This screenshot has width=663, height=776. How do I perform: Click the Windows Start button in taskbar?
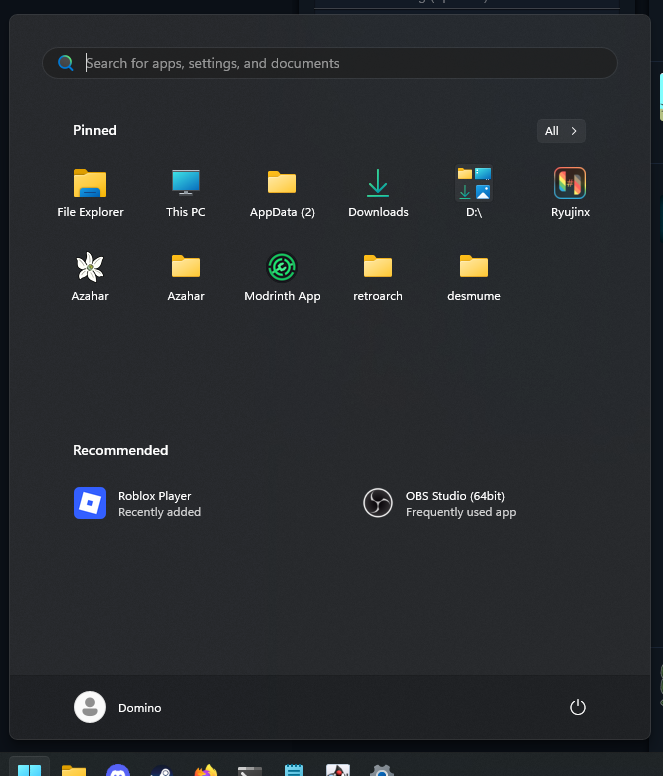coord(30,768)
